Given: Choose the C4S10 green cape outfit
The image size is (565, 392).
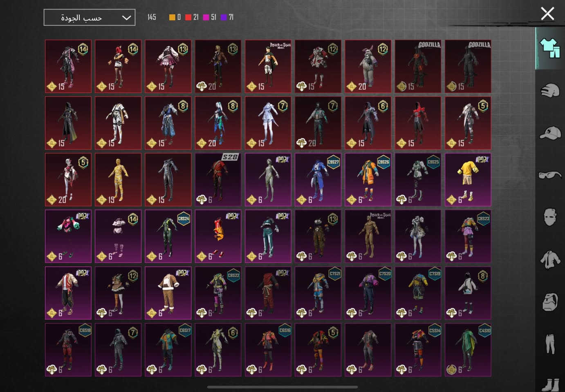Looking at the screenshot, I should click(468, 350).
